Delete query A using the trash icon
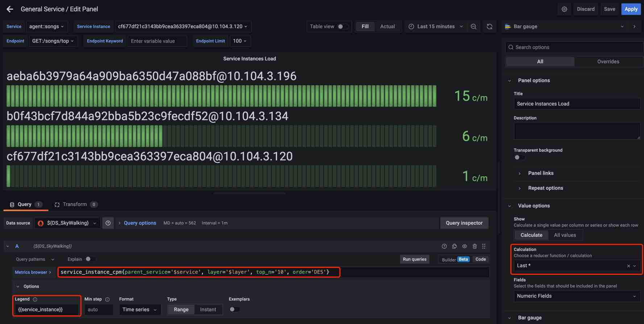The image size is (644, 324). pyautogui.click(x=474, y=246)
